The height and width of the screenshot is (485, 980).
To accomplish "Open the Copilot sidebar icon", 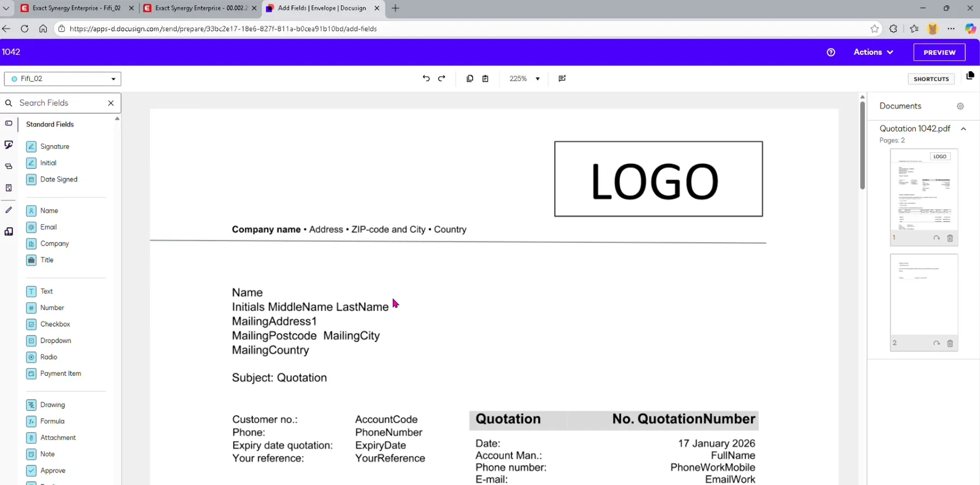I will tap(970, 29).
